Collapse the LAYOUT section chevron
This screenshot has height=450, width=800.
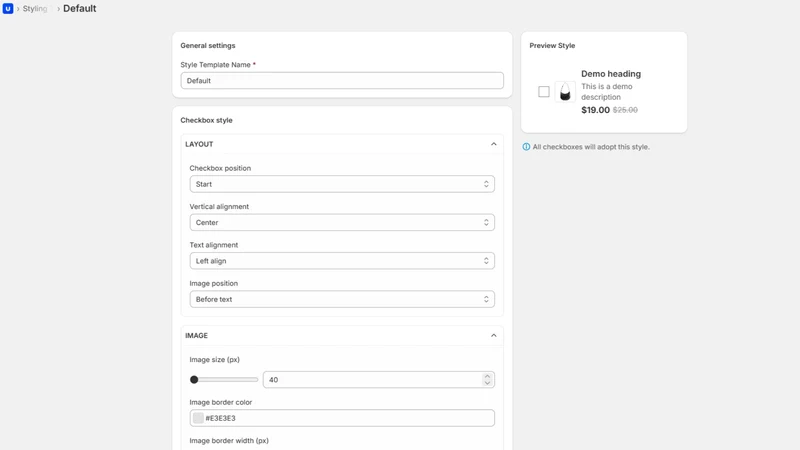click(493, 144)
